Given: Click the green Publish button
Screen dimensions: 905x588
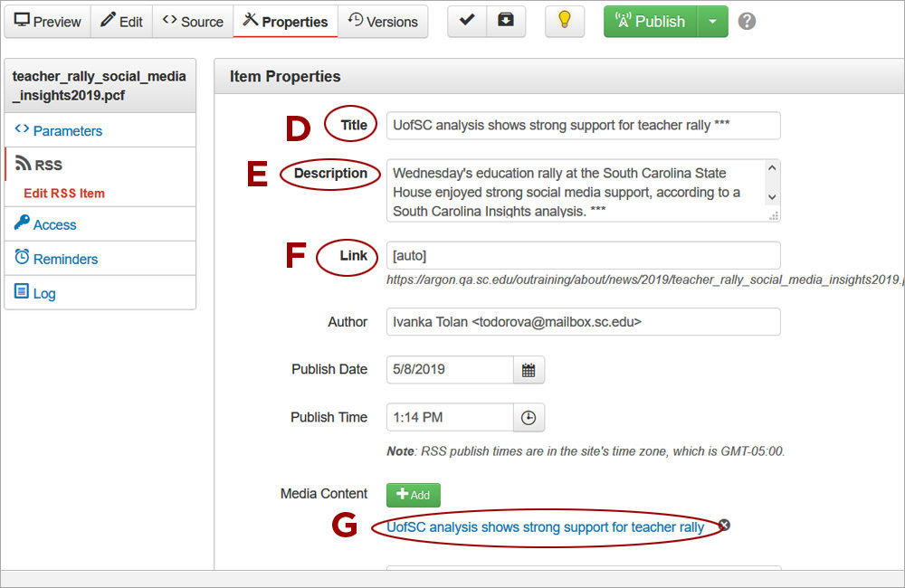Looking at the screenshot, I should click(651, 22).
